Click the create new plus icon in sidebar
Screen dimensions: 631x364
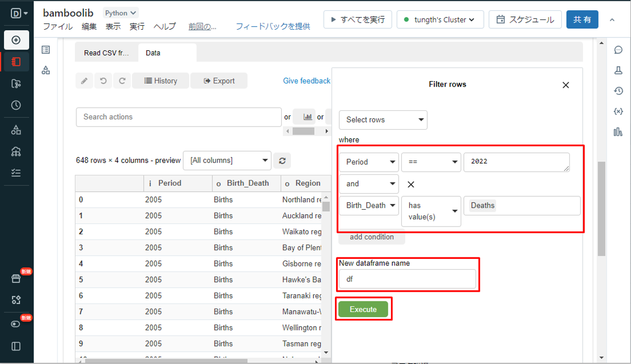click(16, 40)
